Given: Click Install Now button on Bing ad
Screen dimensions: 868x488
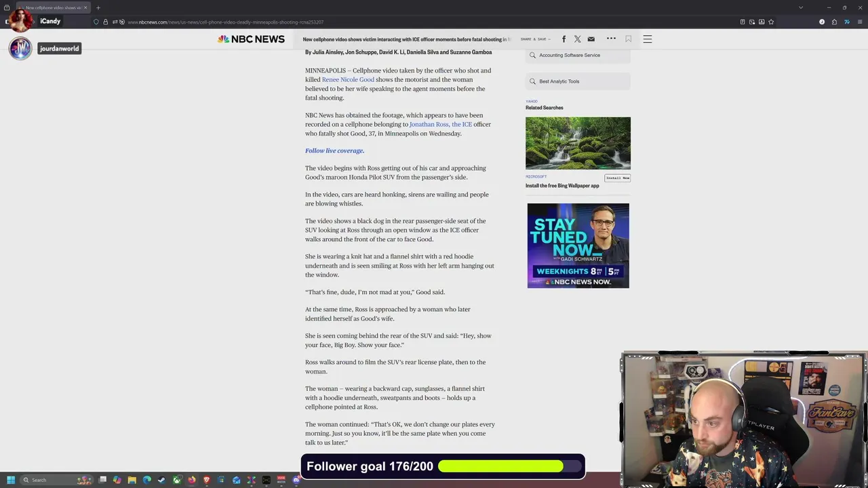Looking at the screenshot, I should [618, 178].
